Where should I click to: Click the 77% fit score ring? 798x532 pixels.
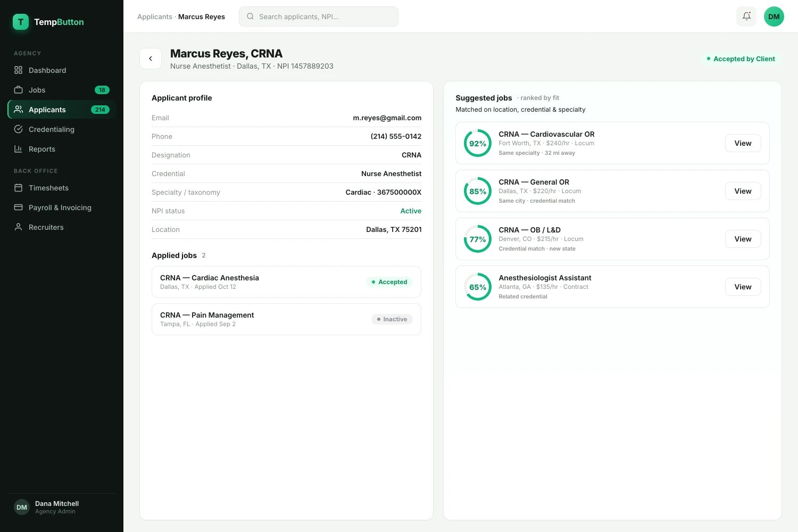(478, 239)
